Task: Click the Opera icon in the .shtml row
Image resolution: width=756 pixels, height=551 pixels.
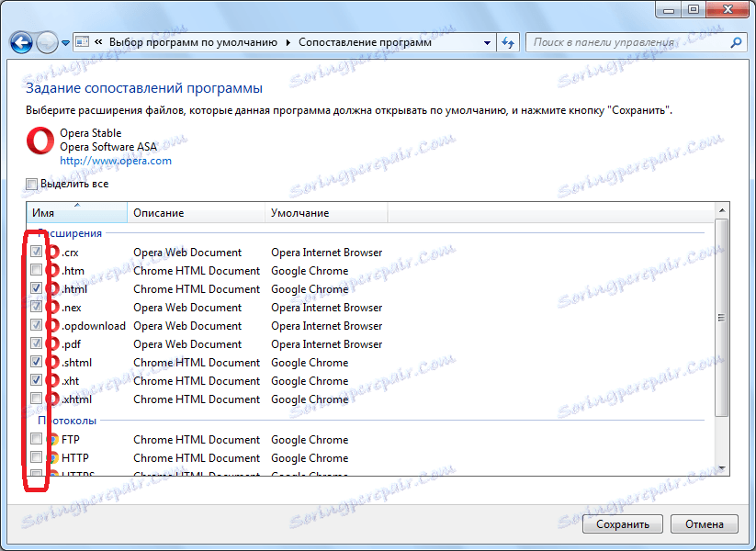Action: pyautogui.click(x=52, y=362)
